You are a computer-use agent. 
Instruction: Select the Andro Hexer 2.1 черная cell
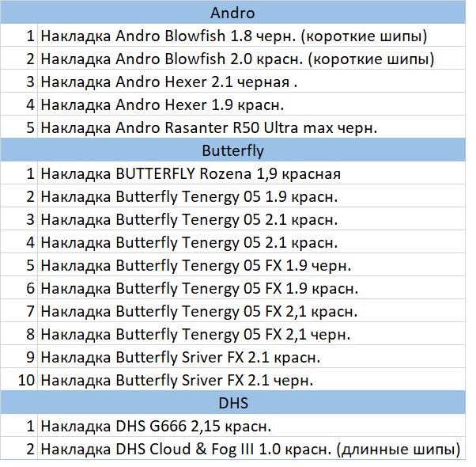point(251,82)
